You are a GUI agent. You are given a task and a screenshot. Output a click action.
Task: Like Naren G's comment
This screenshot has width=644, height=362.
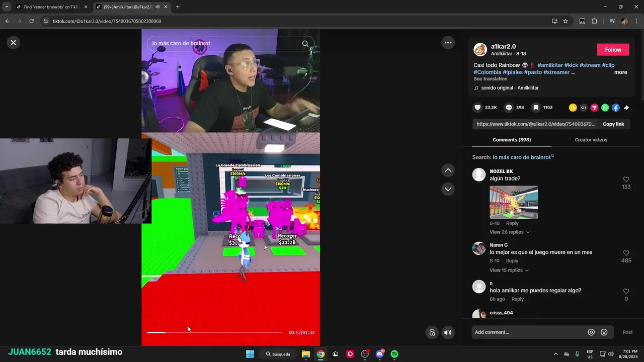(x=626, y=253)
